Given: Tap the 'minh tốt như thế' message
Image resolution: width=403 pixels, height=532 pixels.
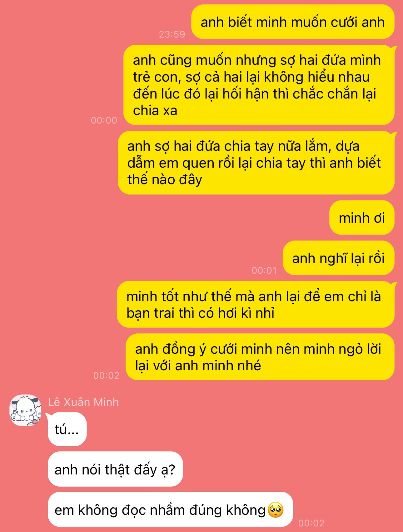Looking at the screenshot, I should pos(256,304).
